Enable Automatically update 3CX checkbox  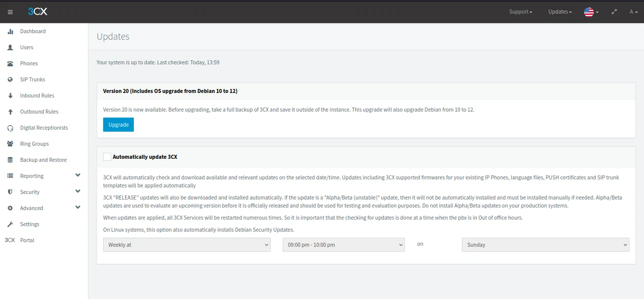[107, 157]
